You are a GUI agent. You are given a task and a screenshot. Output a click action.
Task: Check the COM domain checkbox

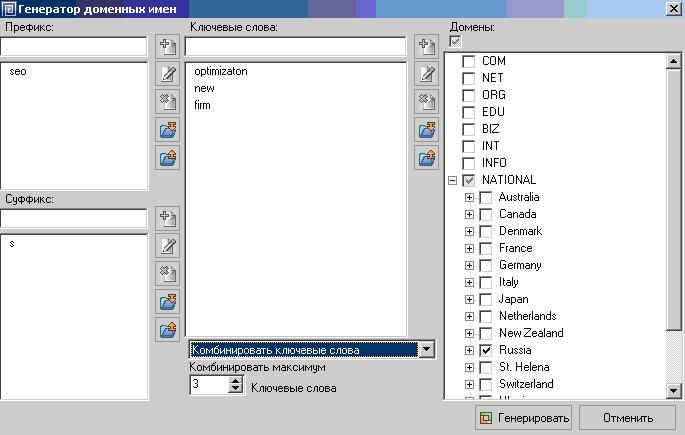pyautogui.click(x=469, y=62)
